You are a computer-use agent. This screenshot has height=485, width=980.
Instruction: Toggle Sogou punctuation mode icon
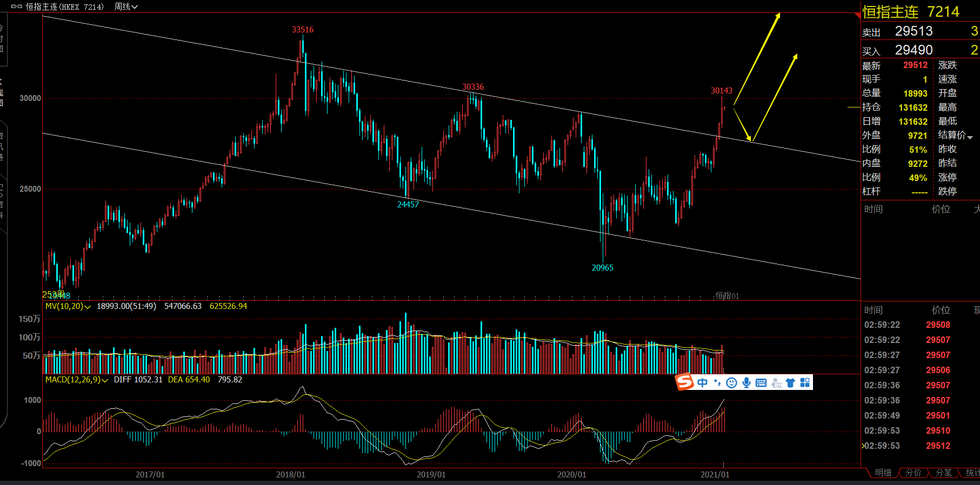tap(717, 383)
